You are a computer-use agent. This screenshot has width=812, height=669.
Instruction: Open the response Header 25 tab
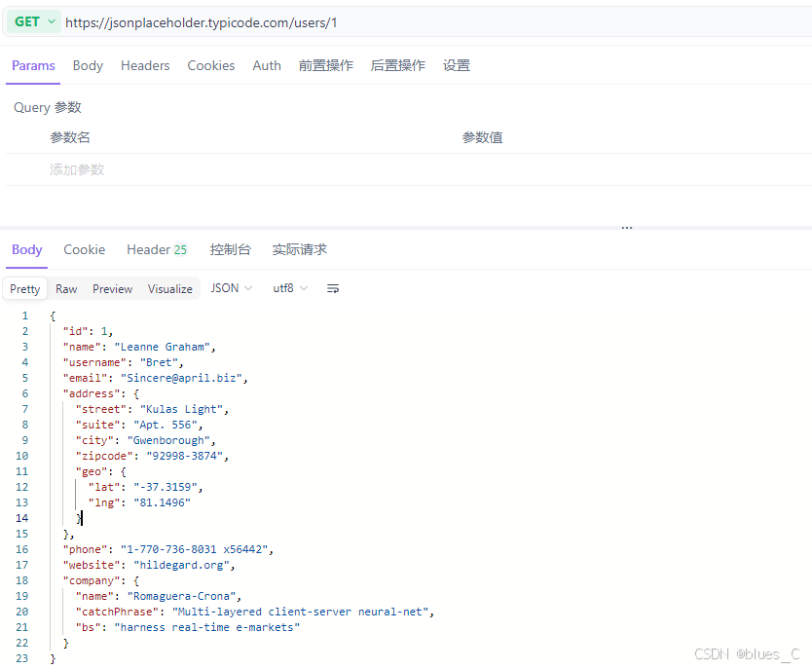(157, 249)
